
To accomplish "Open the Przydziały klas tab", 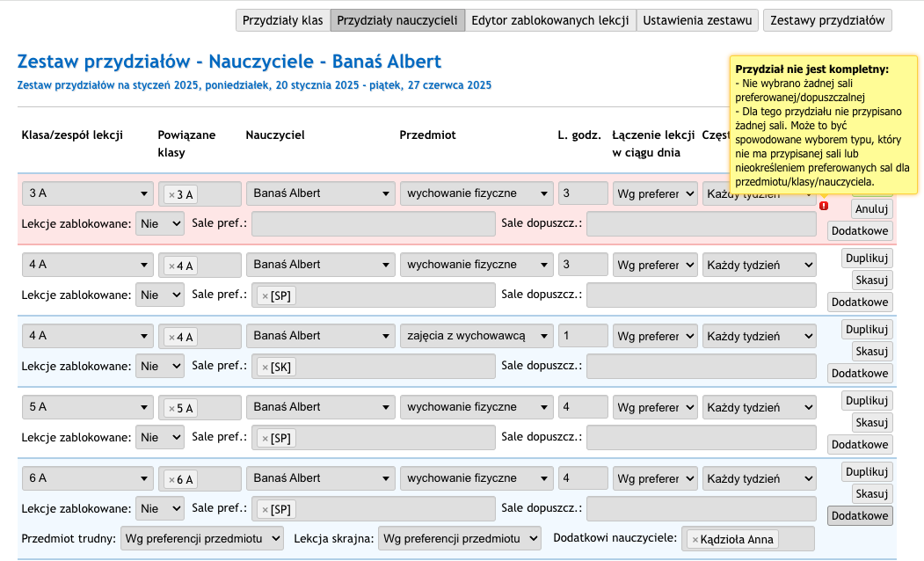I will pyautogui.click(x=283, y=20).
